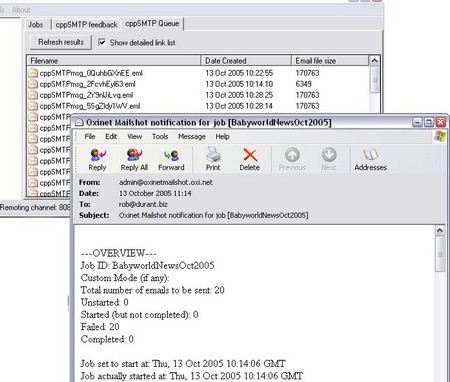The width and height of the screenshot is (450, 382).
Task: Click sender admin@oxinetmailshot.oxi.net
Action: (166, 182)
